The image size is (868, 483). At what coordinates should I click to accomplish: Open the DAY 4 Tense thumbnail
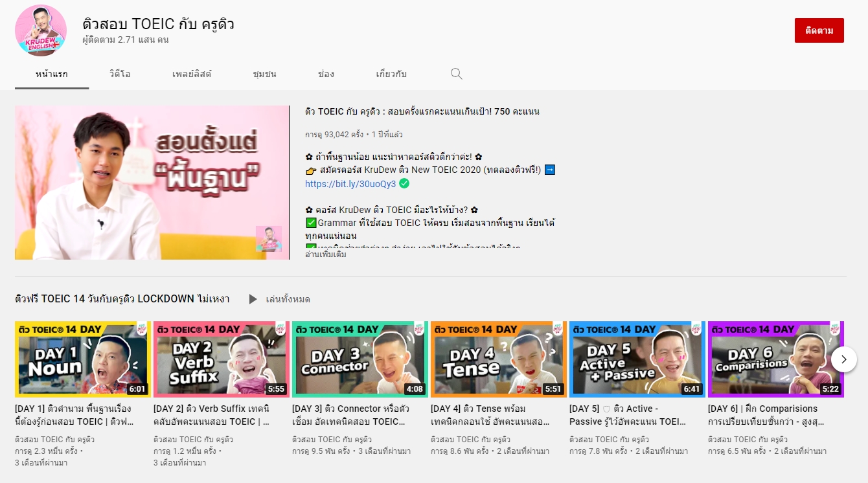499,359
